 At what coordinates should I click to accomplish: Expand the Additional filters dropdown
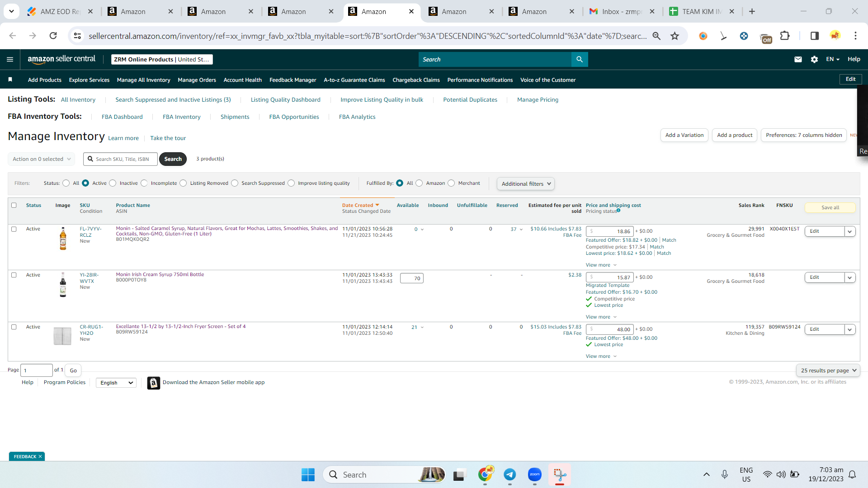(x=526, y=184)
